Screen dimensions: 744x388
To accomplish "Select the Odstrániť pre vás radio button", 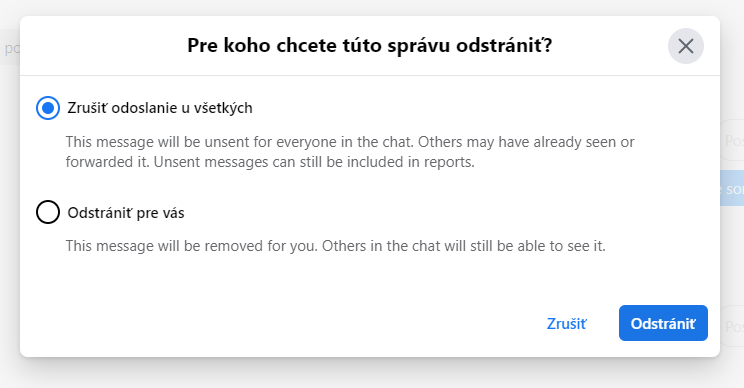I will pos(48,212).
